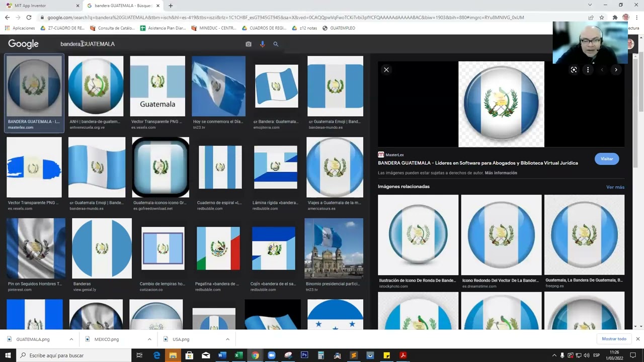644x362 pixels.
Task: Close the image preview panel with X
Action: tap(386, 70)
